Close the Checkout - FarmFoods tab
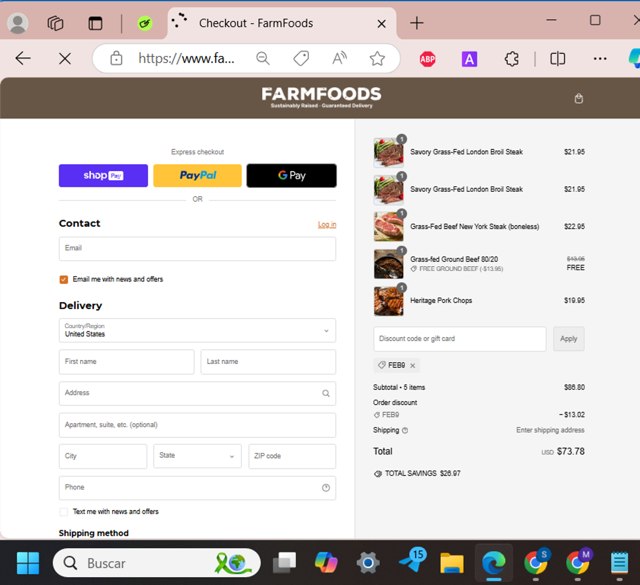Viewport: 640px width, 585px height. (x=382, y=24)
